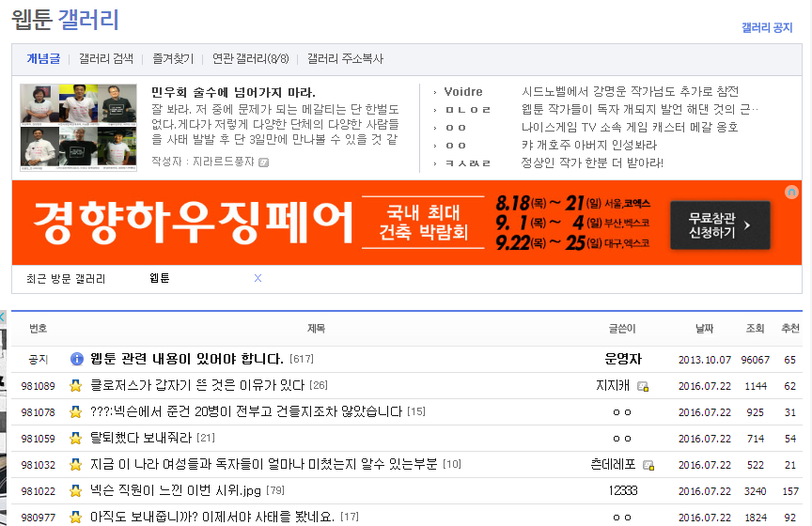Click the left-edge collapse arrow tab
This screenshot has height=526, width=812.
[2, 317]
